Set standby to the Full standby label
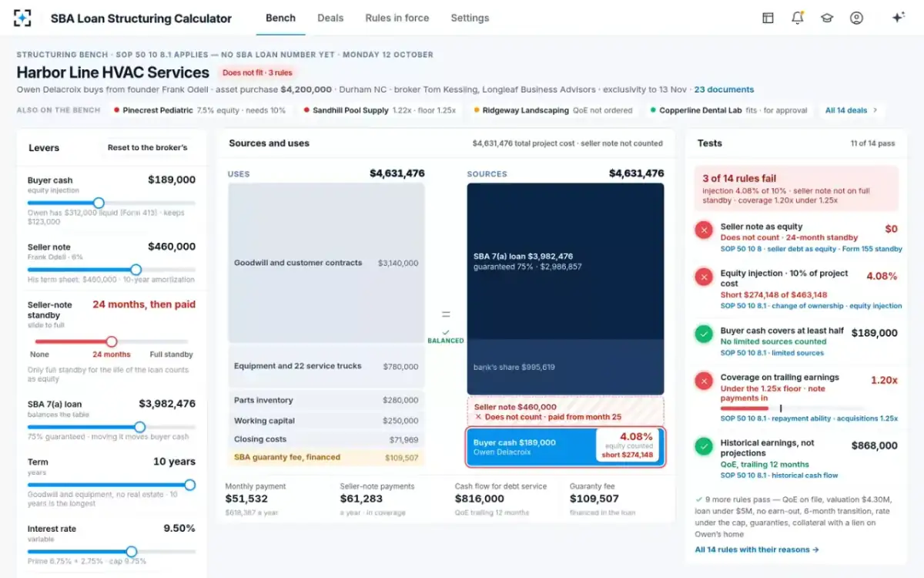The image size is (924, 578). pos(172,355)
